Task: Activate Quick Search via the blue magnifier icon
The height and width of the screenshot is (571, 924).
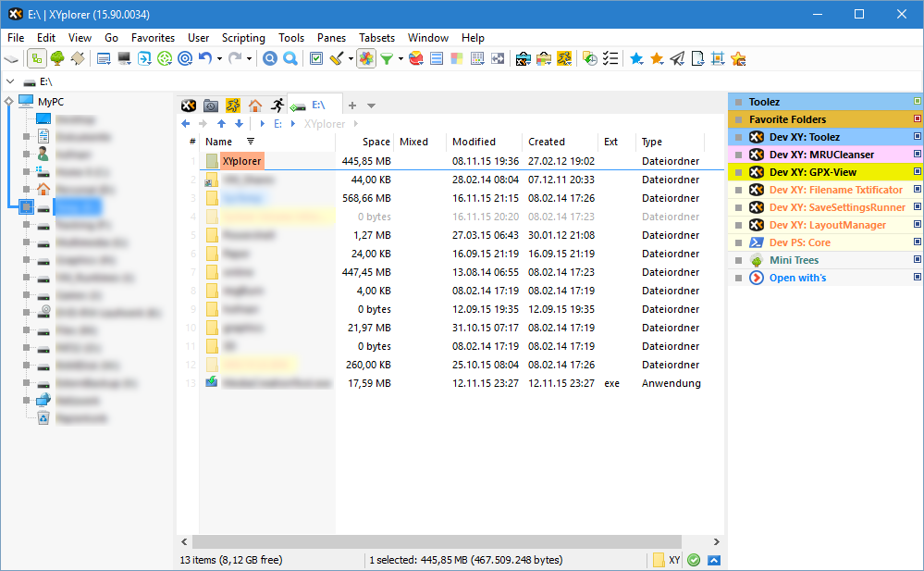Action: point(290,57)
